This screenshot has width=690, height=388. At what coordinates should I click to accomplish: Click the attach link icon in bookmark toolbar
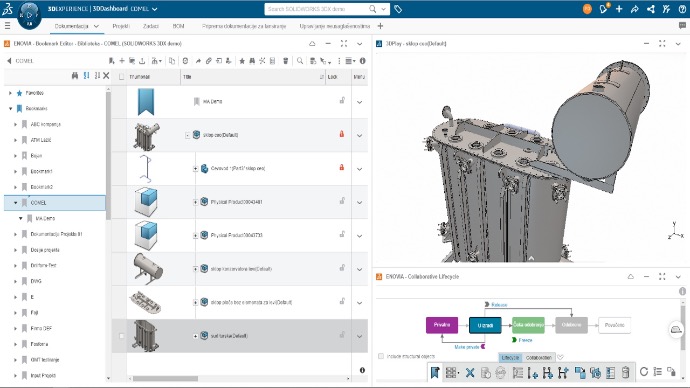(209, 61)
